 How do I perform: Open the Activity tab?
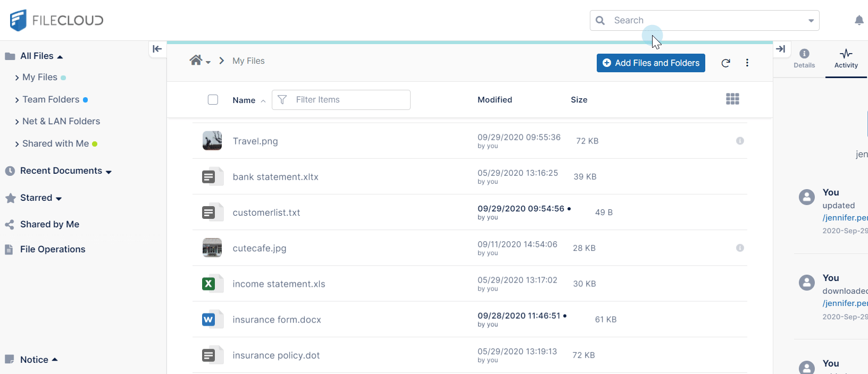point(846,58)
